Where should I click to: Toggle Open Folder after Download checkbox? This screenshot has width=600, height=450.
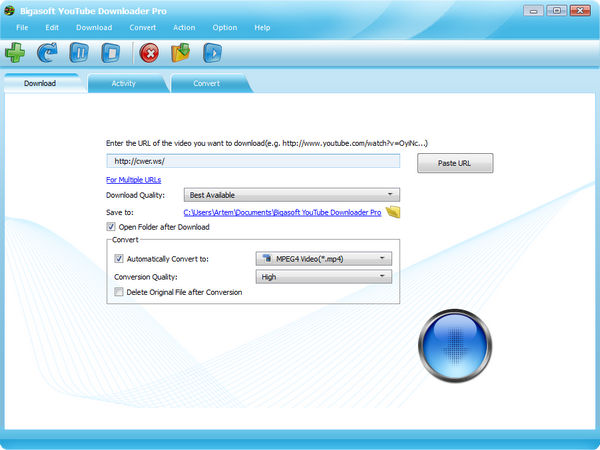[x=111, y=227]
